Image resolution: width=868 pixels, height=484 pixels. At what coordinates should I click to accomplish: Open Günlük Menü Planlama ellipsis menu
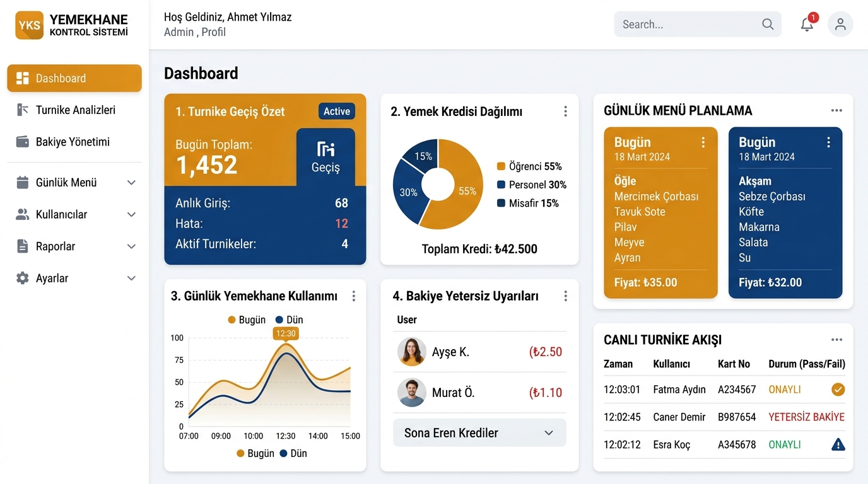(x=836, y=110)
